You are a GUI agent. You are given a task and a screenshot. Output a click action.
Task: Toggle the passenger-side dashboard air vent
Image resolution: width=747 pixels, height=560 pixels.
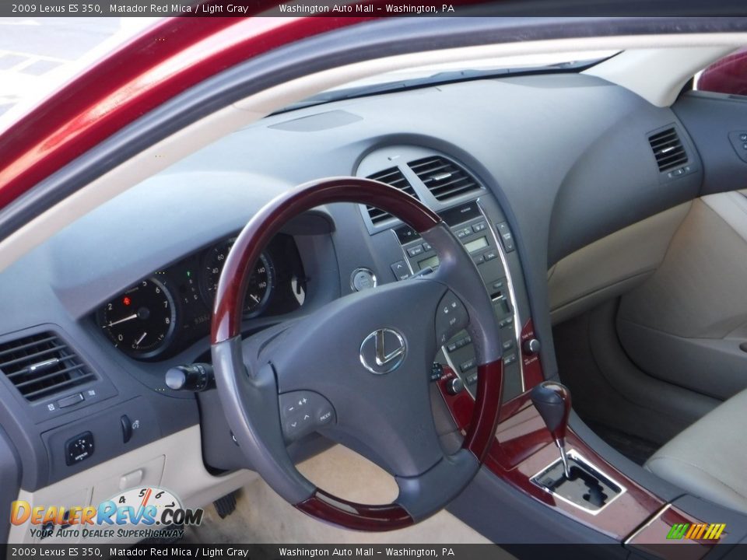tap(667, 149)
